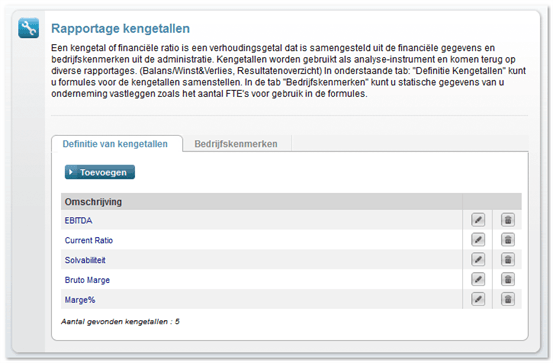This screenshot has height=363, width=553.
Task: Open the EBITDA link
Action: click(x=78, y=220)
